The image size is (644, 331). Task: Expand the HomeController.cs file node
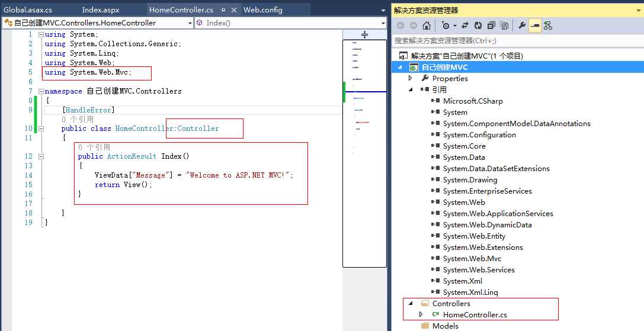[421, 314]
